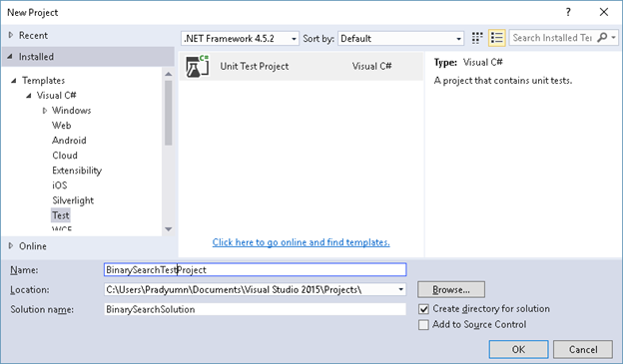Click the Templates tree label
This screenshot has height=364, width=623.
[44, 80]
